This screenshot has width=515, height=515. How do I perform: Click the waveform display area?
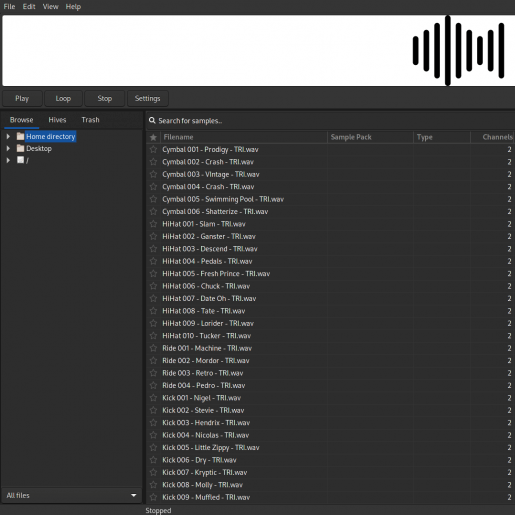pyautogui.click(x=258, y=51)
